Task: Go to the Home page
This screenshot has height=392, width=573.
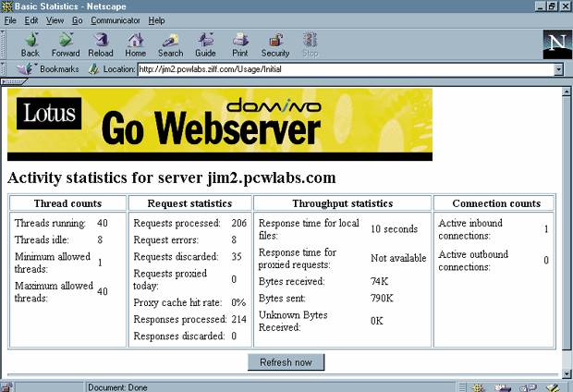Action: point(136,44)
